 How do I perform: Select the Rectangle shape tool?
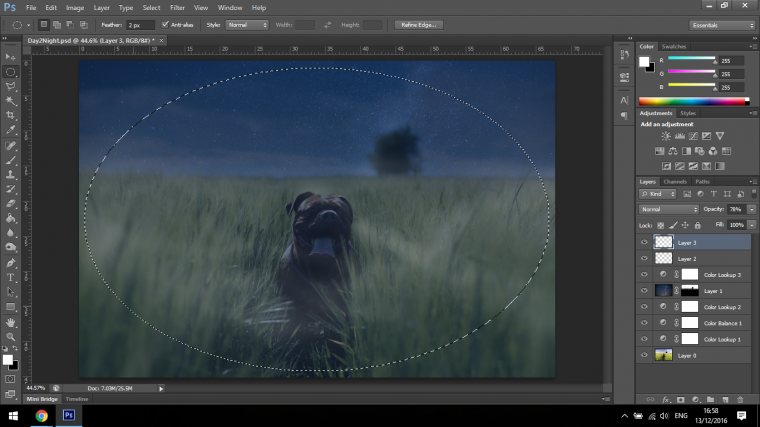pyautogui.click(x=10, y=307)
